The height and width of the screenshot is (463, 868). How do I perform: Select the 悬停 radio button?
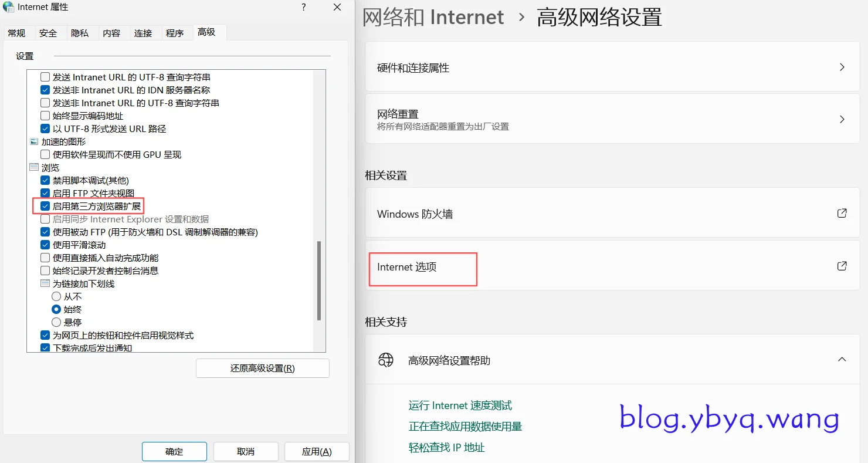click(56, 322)
